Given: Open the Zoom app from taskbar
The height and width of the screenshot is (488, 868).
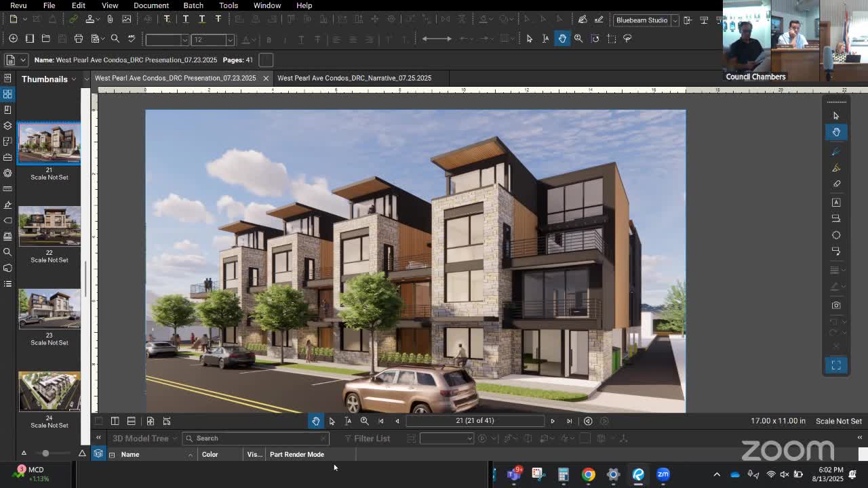Looking at the screenshot, I should [663, 474].
